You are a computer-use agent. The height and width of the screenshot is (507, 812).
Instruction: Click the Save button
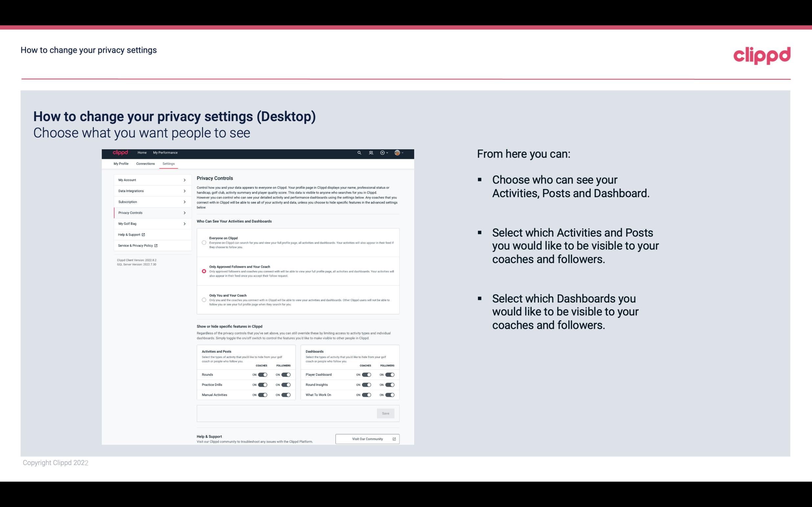tap(385, 413)
